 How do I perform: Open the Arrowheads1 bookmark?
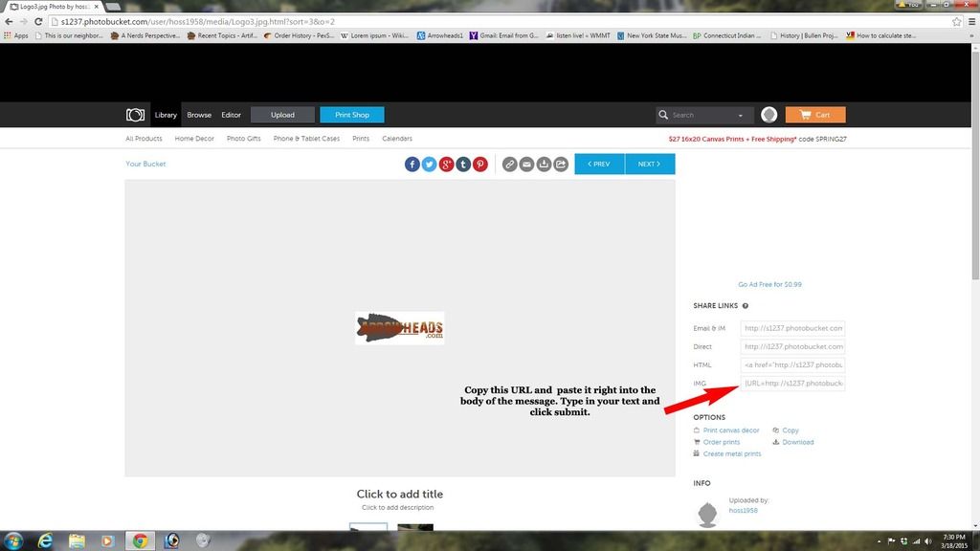[440, 36]
